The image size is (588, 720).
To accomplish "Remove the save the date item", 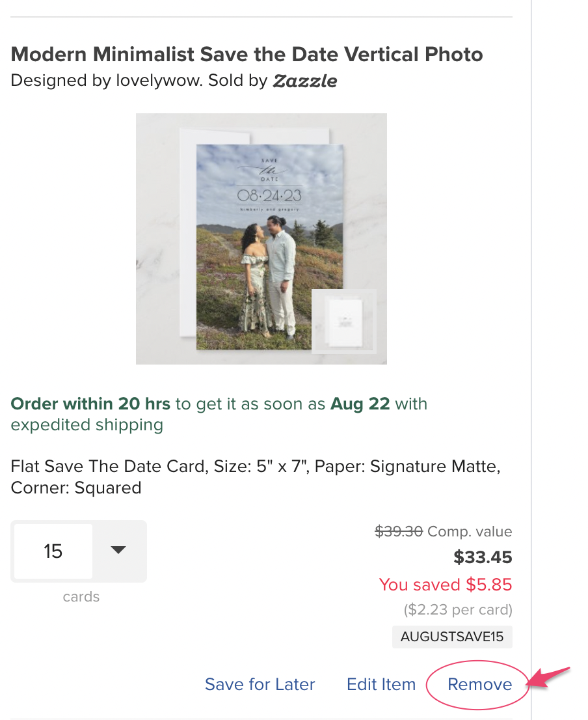I will pyautogui.click(x=479, y=684).
